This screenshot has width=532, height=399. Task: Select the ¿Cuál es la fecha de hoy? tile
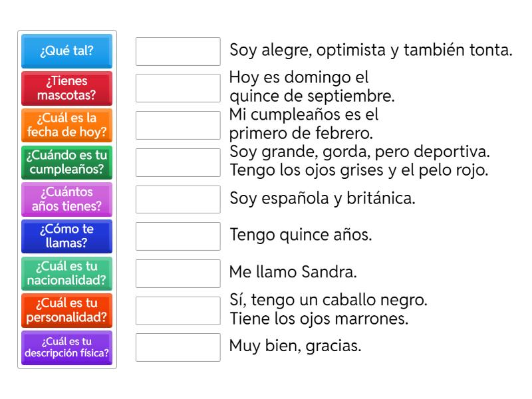(66, 126)
